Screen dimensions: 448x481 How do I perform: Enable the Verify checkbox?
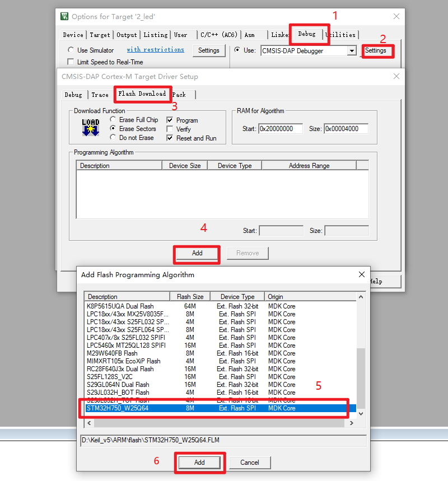pos(170,129)
